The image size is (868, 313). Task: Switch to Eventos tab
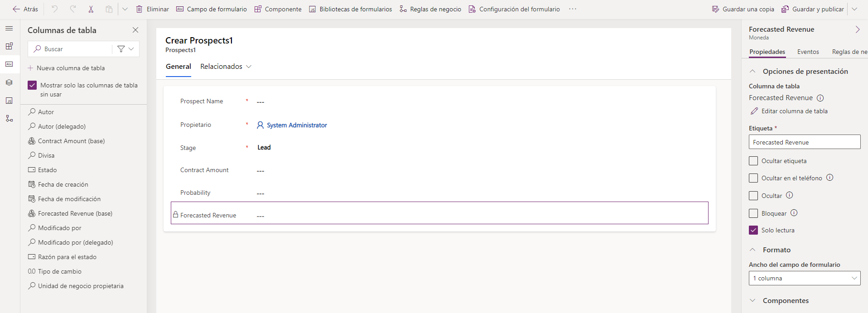(x=808, y=52)
